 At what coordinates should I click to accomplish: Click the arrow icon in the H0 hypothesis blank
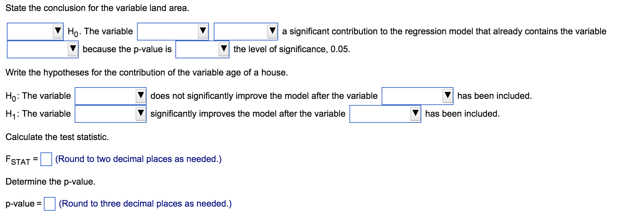[140, 95]
